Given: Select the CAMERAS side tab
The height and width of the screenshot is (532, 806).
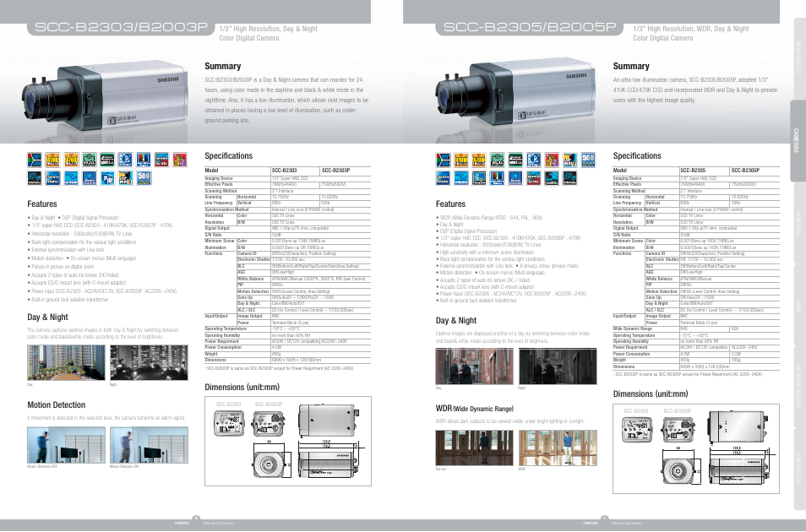Looking at the screenshot, I should pos(798,140).
